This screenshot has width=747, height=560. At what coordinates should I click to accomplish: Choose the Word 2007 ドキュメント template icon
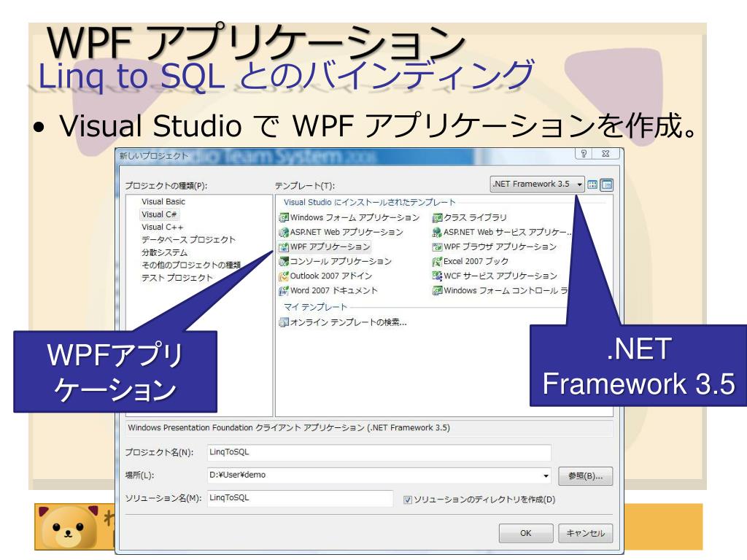point(284,290)
